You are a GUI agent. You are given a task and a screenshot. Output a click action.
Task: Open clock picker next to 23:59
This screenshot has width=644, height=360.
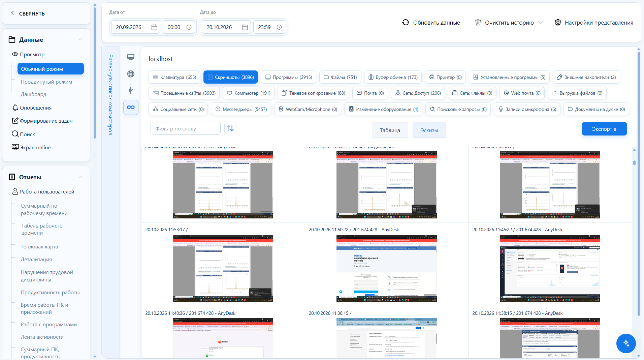coord(279,27)
